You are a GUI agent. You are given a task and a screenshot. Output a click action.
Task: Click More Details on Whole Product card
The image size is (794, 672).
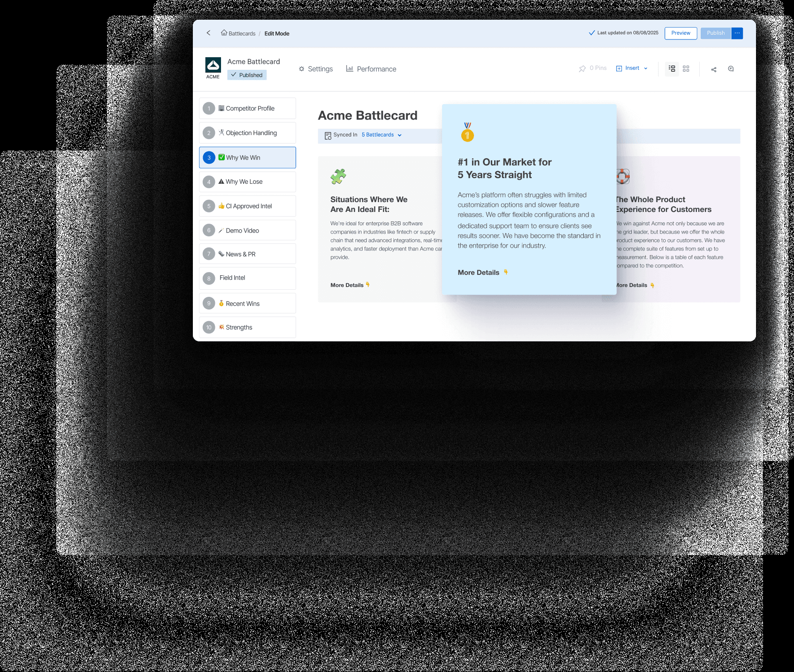coord(634,285)
